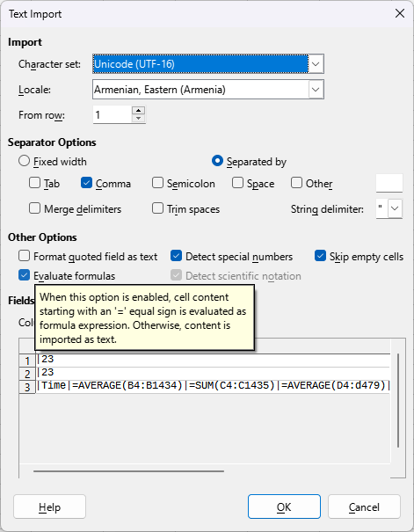Close the Text Import dialog
The height and width of the screenshot is (532, 414).
pyautogui.click(x=400, y=13)
